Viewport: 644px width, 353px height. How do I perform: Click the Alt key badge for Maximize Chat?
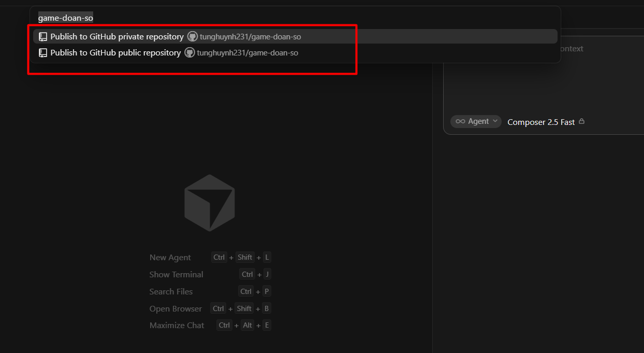247,325
